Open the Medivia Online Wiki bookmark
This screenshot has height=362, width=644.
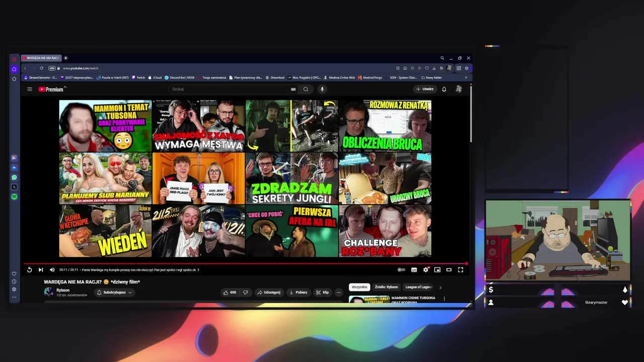[x=340, y=77]
